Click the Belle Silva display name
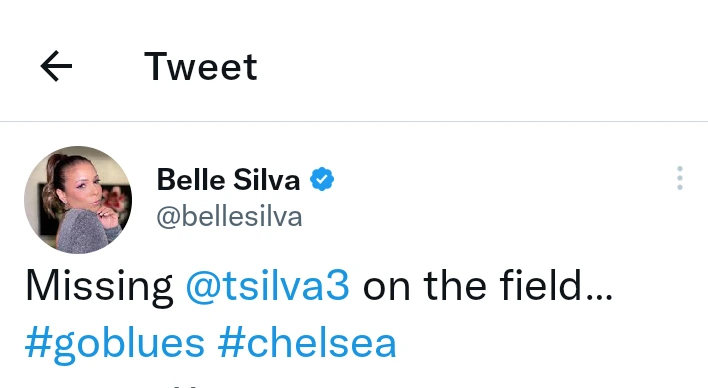The image size is (708, 388). click(228, 179)
